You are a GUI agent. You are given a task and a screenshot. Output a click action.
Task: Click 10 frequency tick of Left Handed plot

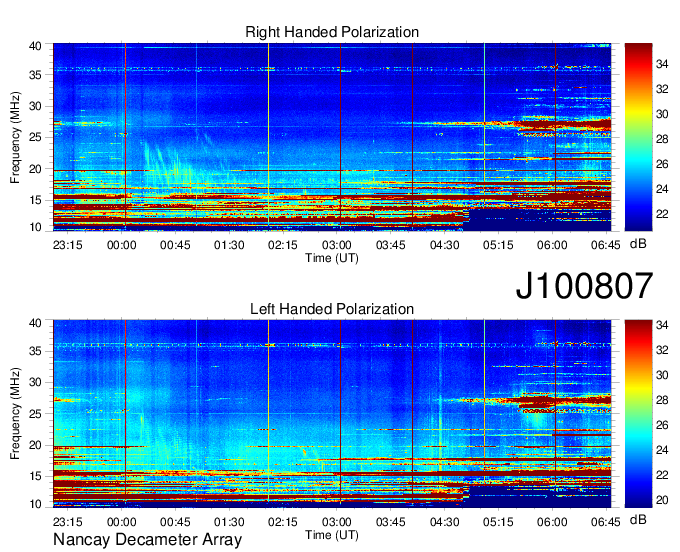[x=35, y=504]
